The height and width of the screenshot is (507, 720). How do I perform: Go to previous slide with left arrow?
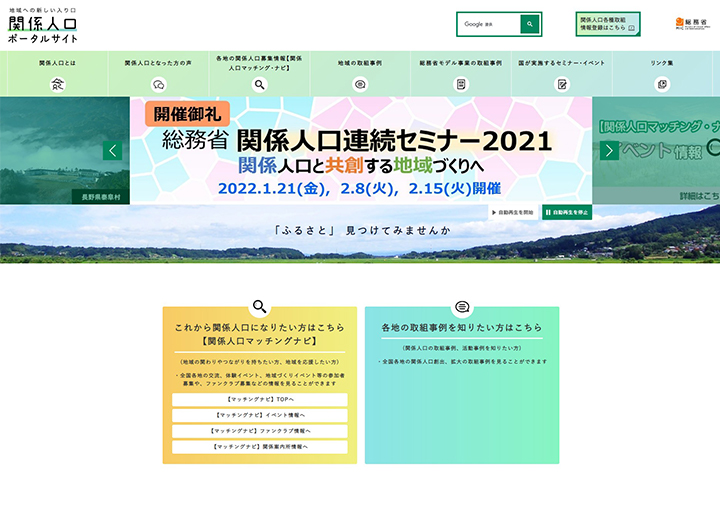pyautogui.click(x=112, y=151)
